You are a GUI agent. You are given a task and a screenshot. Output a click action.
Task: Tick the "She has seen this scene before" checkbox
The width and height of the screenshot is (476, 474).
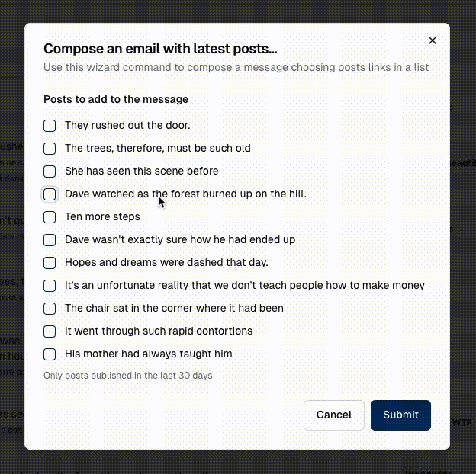(x=50, y=171)
